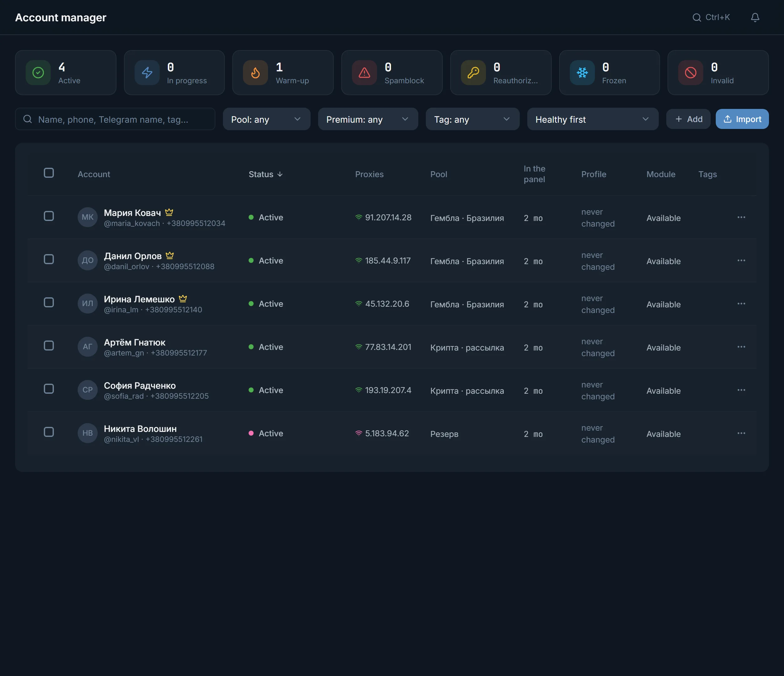This screenshot has width=784, height=676.
Task: Select the Артём Гнатюк row checkbox
Action: point(49,346)
